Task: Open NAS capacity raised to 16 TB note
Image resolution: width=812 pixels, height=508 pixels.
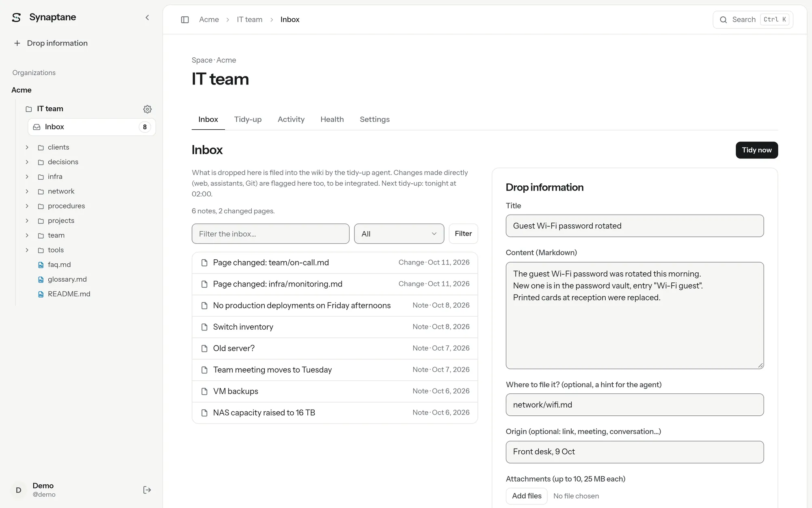Action: 335,412
